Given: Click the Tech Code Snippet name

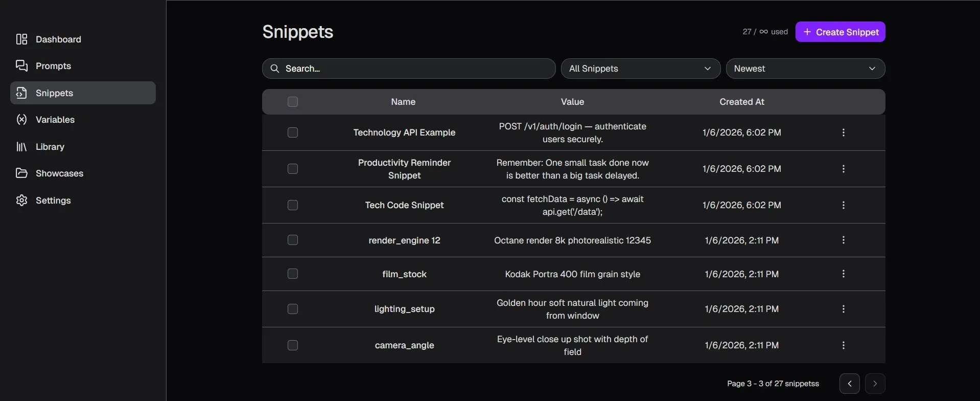Looking at the screenshot, I should point(404,205).
